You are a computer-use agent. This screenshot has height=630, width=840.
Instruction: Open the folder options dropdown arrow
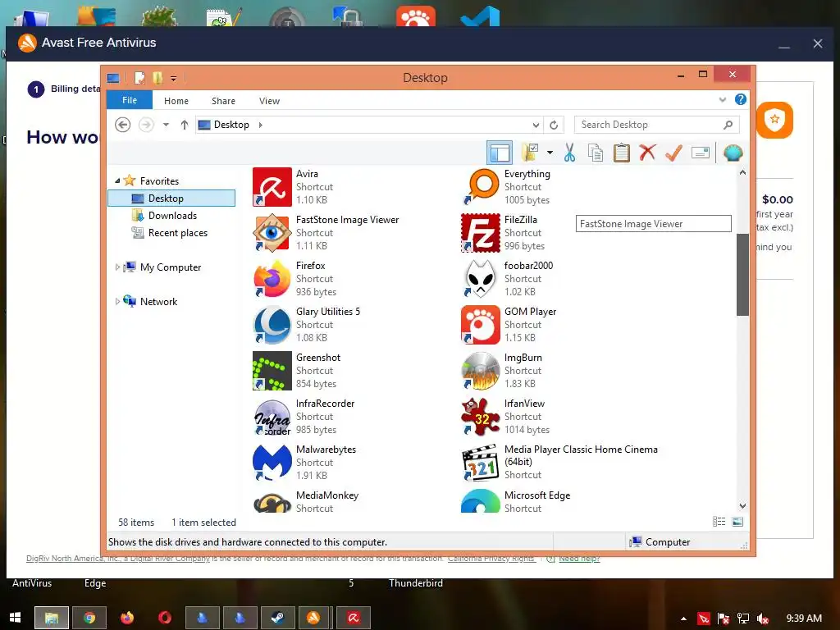550,153
